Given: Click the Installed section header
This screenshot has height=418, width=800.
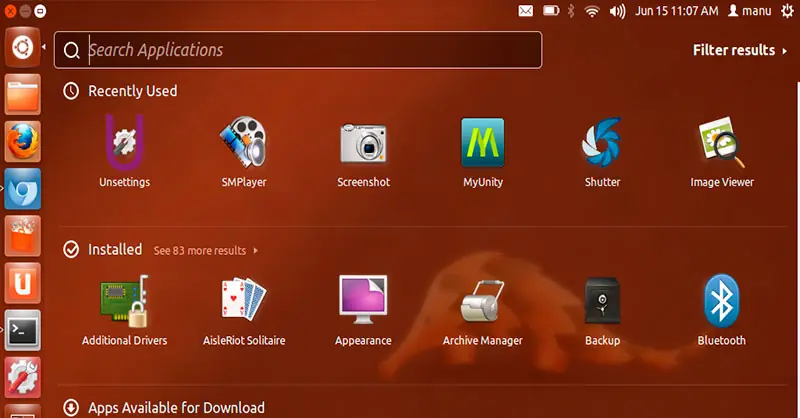Looking at the screenshot, I should point(103,250).
